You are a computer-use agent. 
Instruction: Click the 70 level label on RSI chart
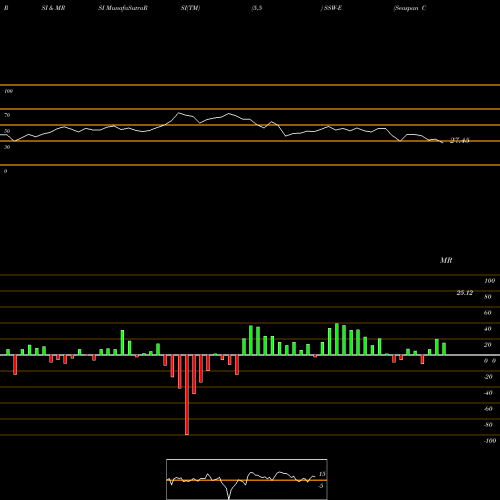tap(7, 115)
